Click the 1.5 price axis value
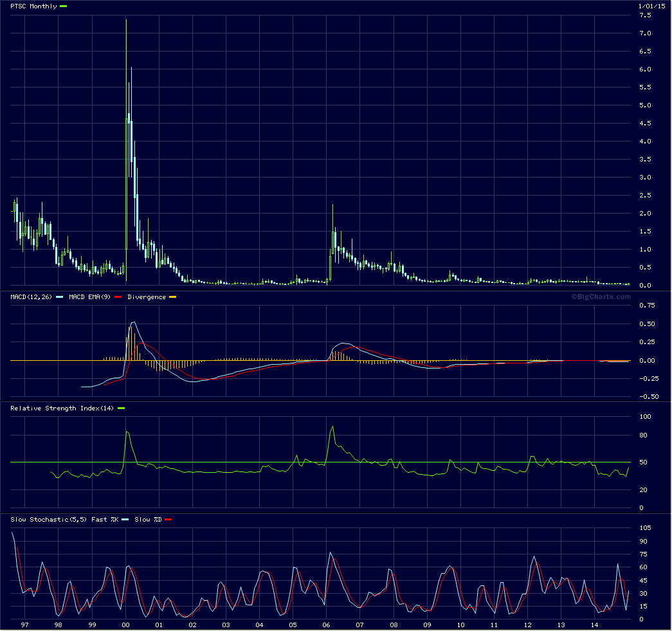The height and width of the screenshot is (631, 672). [x=645, y=231]
